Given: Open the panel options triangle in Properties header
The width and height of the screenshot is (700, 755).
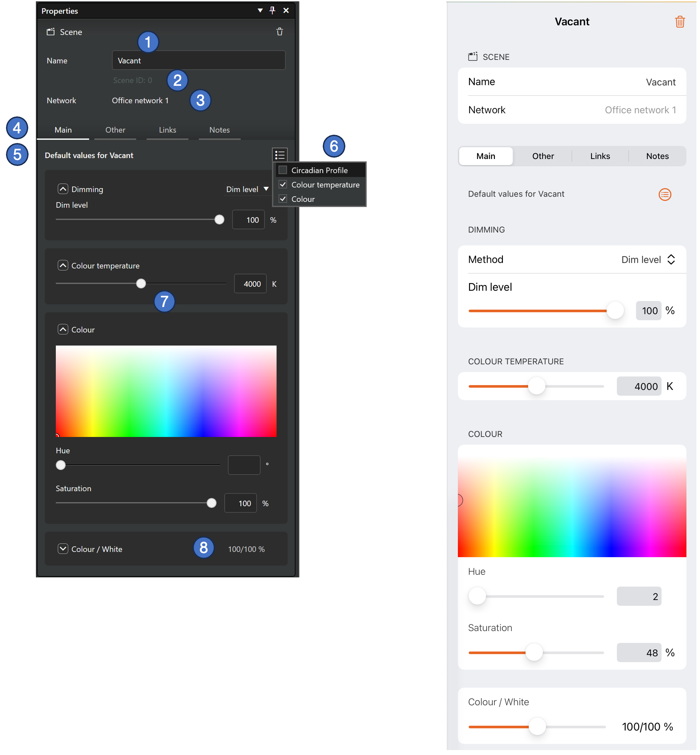Looking at the screenshot, I should [x=260, y=10].
